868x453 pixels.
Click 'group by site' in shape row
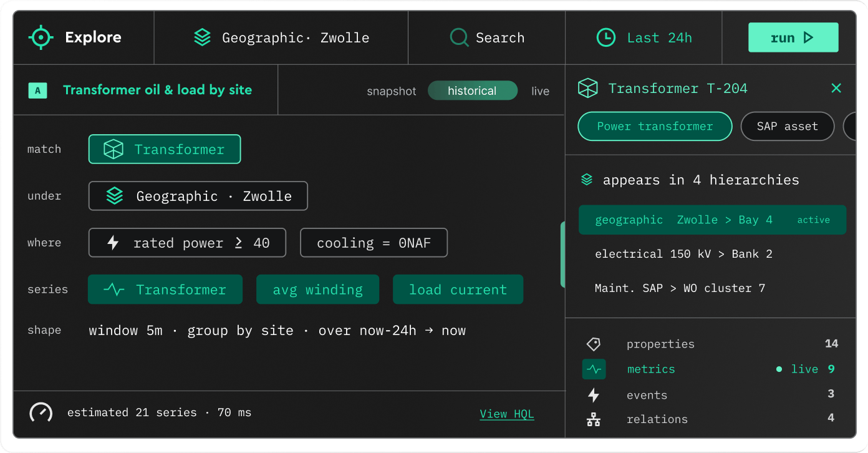241,330
